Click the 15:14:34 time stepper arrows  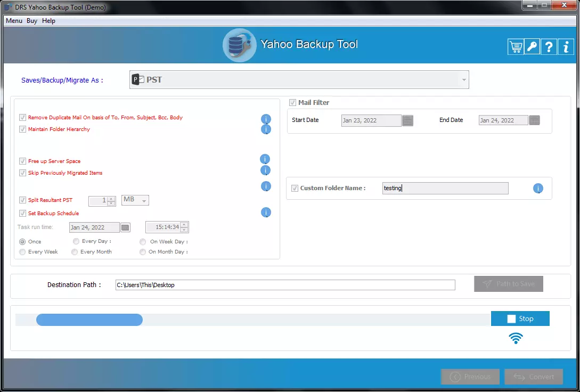coord(184,227)
